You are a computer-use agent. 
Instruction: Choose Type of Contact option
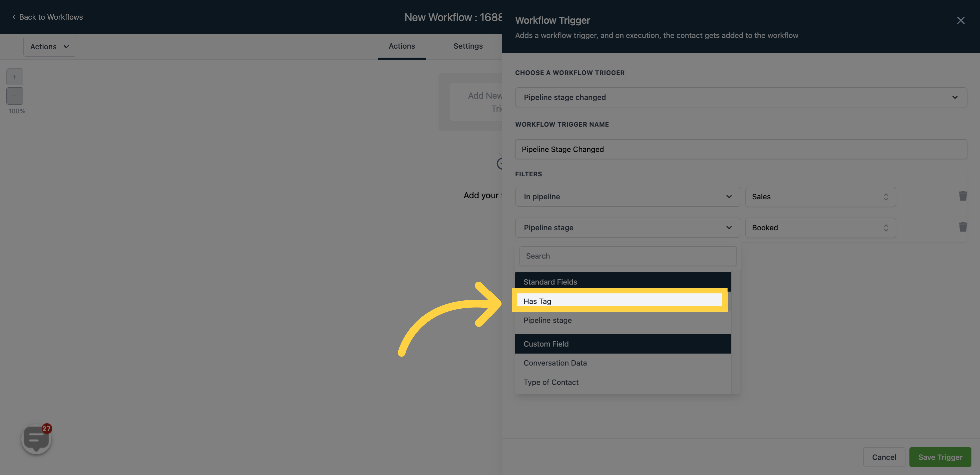pos(623,382)
